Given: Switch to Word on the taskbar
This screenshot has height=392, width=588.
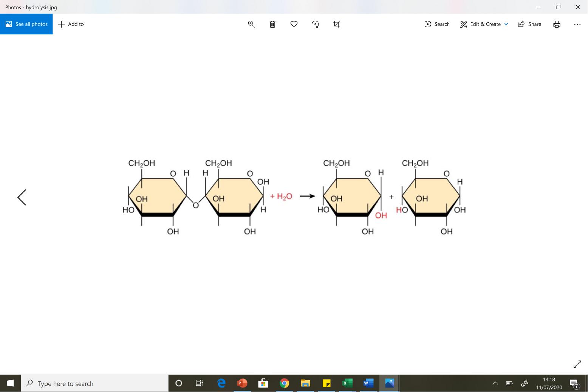Looking at the screenshot, I should click(x=368, y=383).
